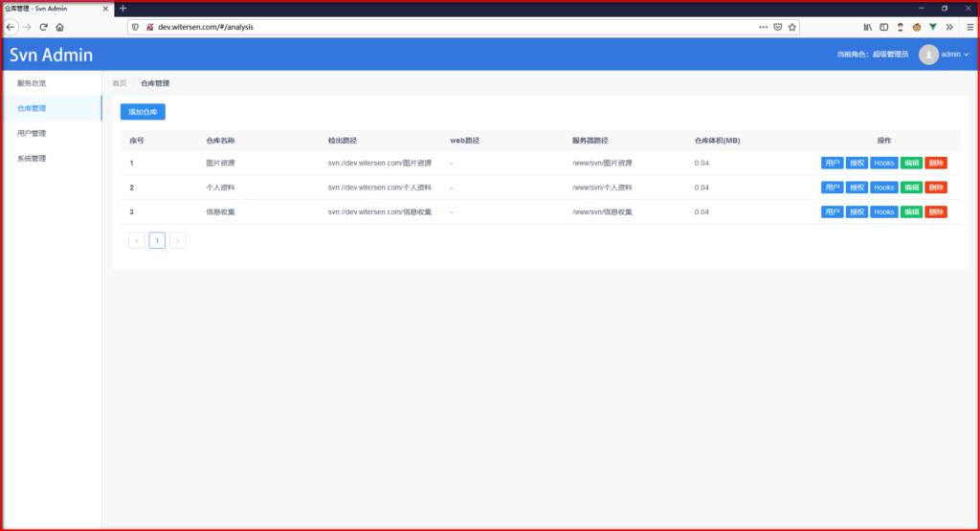980x531 pixels.
Task: Open the Firefox hamburger menu
Action: coord(969,27)
